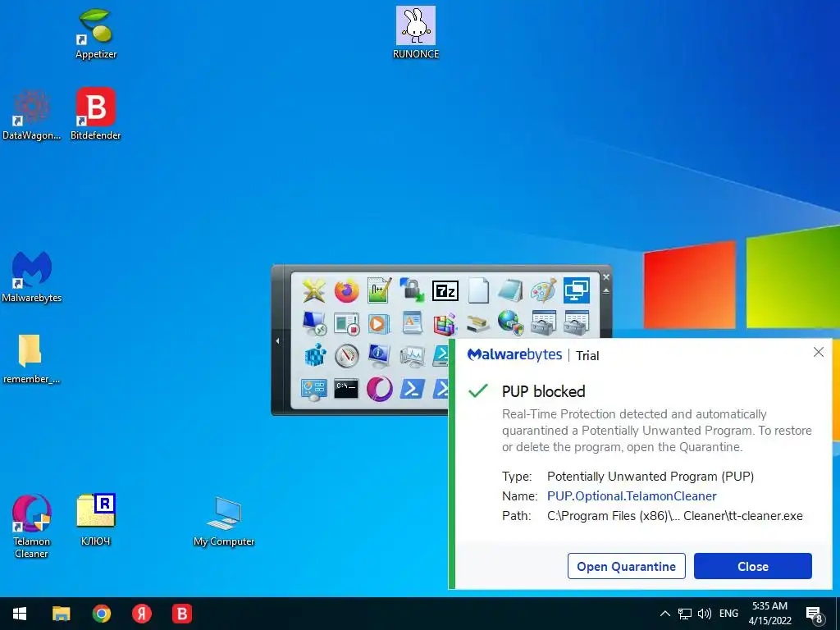Launch Notepad from the launcher panel
The image size is (840, 630).
[x=510, y=291]
